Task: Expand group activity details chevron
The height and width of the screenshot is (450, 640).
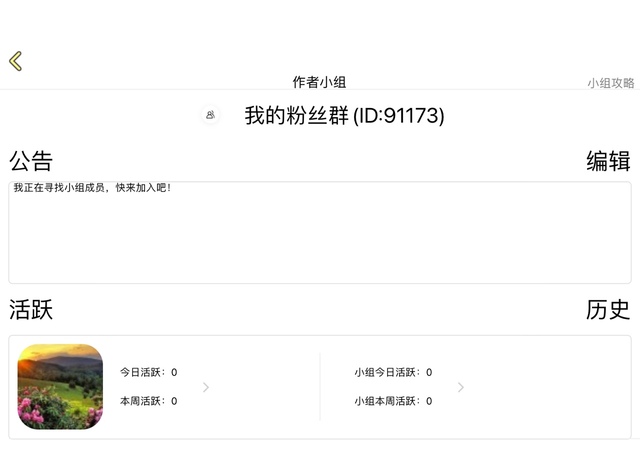Action: (x=461, y=387)
